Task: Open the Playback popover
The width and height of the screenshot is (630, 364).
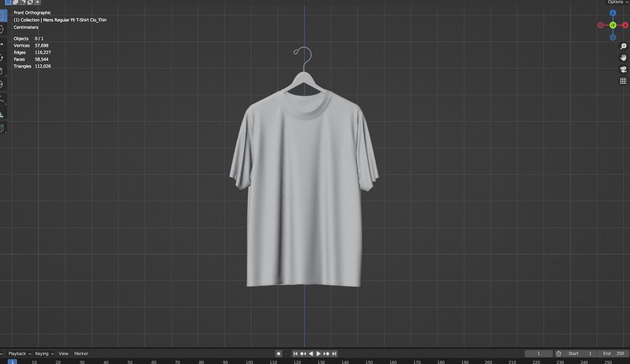Action: (x=19, y=354)
